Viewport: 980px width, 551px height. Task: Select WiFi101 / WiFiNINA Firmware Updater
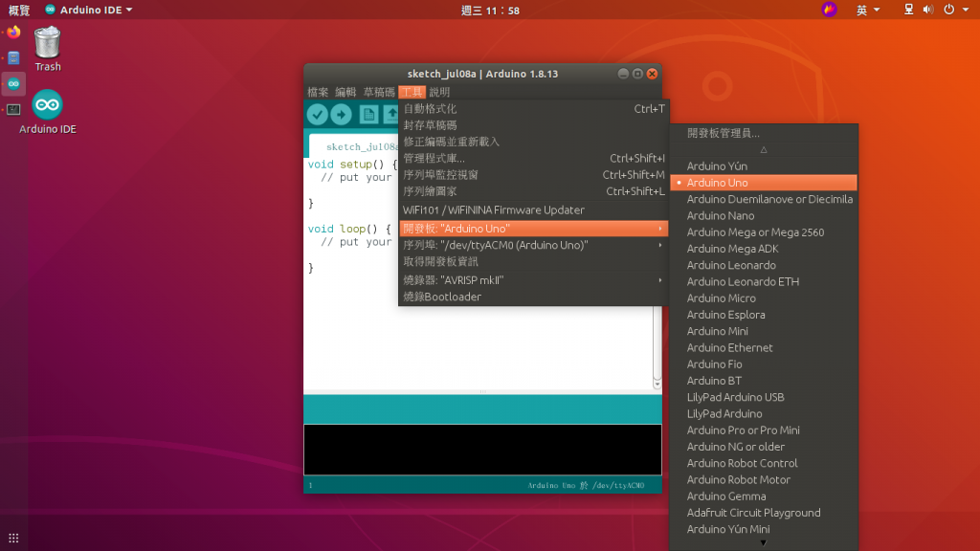(x=534, y=209)
